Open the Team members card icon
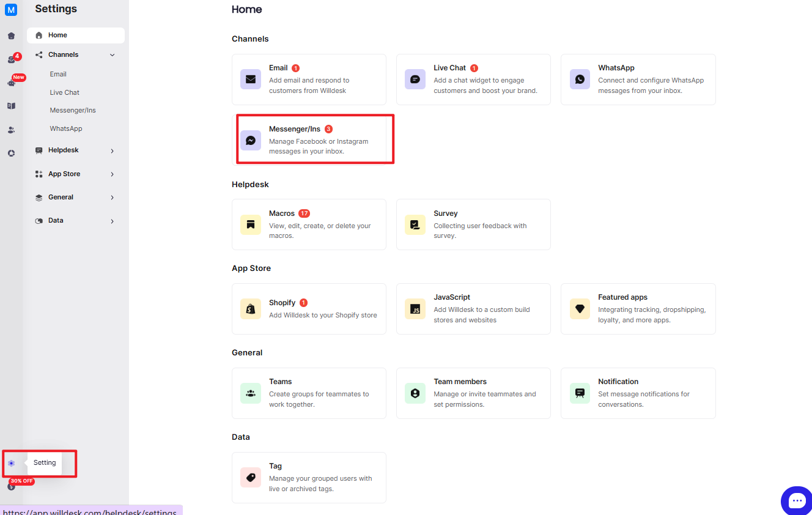The image size is (812, 515). [x=415, y=393]
